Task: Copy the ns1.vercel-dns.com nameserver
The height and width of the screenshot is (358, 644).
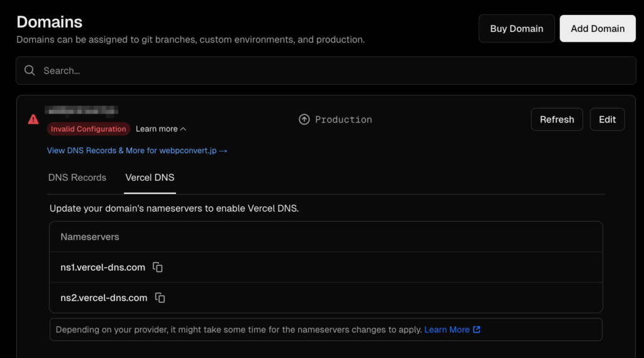Action: (x=158, y=268)
